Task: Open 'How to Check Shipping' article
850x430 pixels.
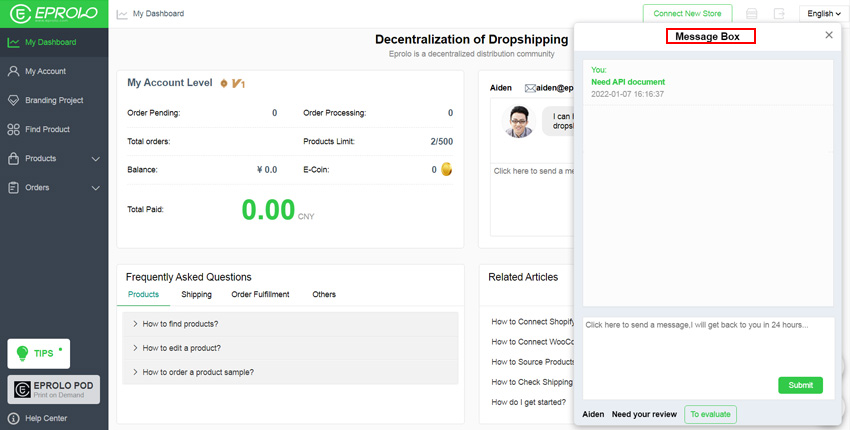Action: point(532,382)
